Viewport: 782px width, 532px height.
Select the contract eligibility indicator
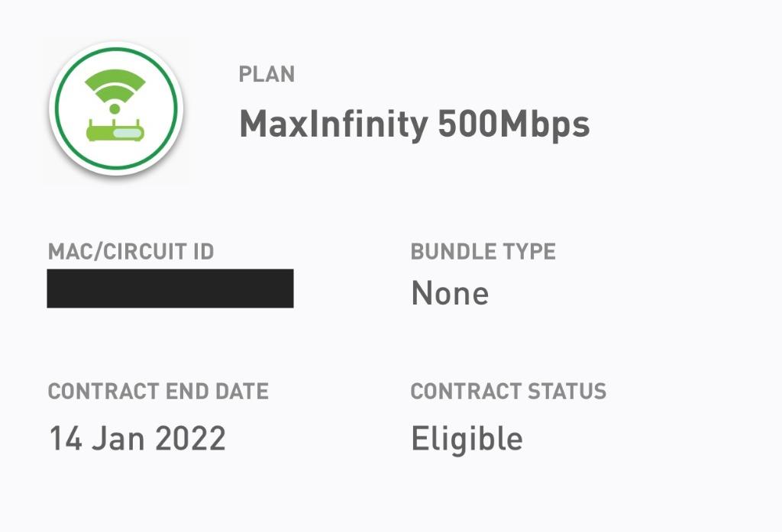[x=467, y=437]
